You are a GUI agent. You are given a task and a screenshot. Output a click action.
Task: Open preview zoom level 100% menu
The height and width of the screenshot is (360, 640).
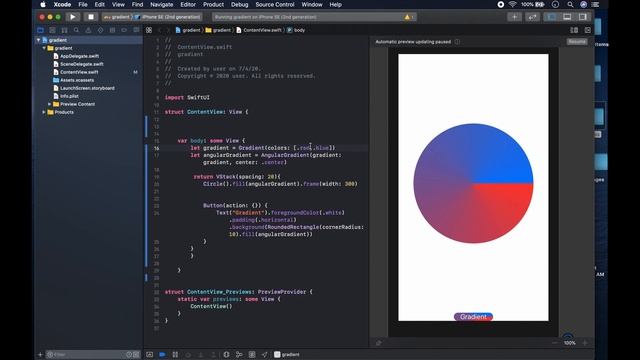point(570,343)
